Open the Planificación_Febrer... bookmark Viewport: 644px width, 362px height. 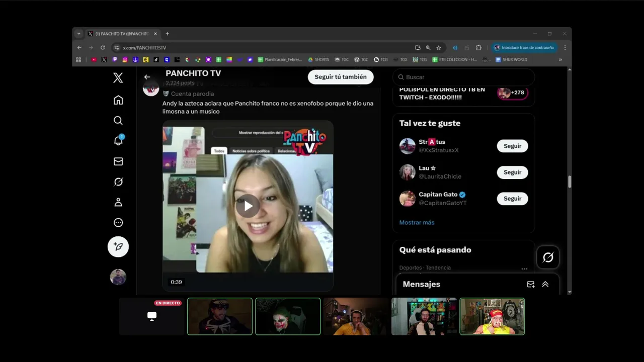pyautogui.click(x=280, y=59)
